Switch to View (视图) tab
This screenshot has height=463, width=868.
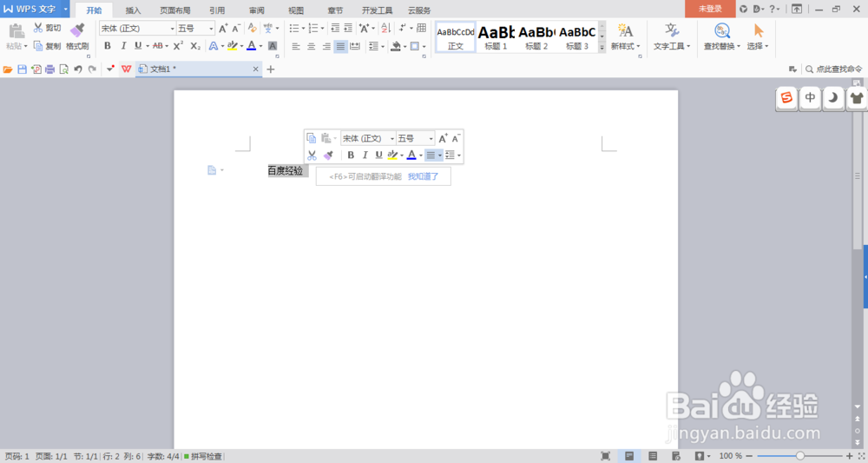(x=296, y=10)
